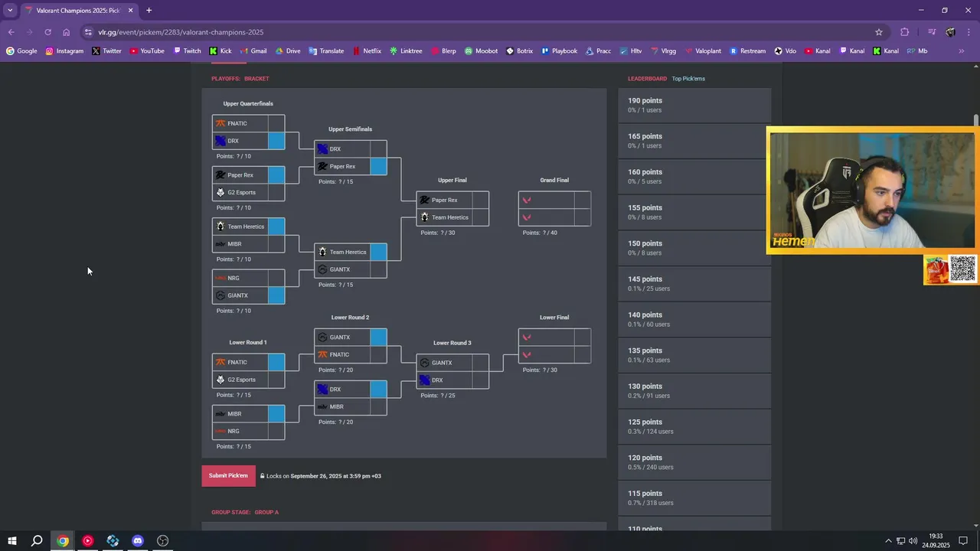Viewport: 980px width, 551px height.
Task: Go to browser home page
Action: pos(67,32)
